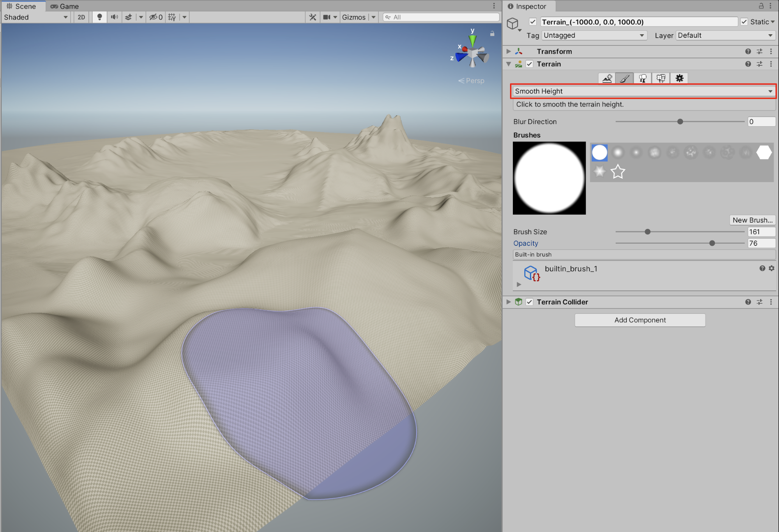
Task: Toggle the 2D view mode button
Action: tap(81, 17)
